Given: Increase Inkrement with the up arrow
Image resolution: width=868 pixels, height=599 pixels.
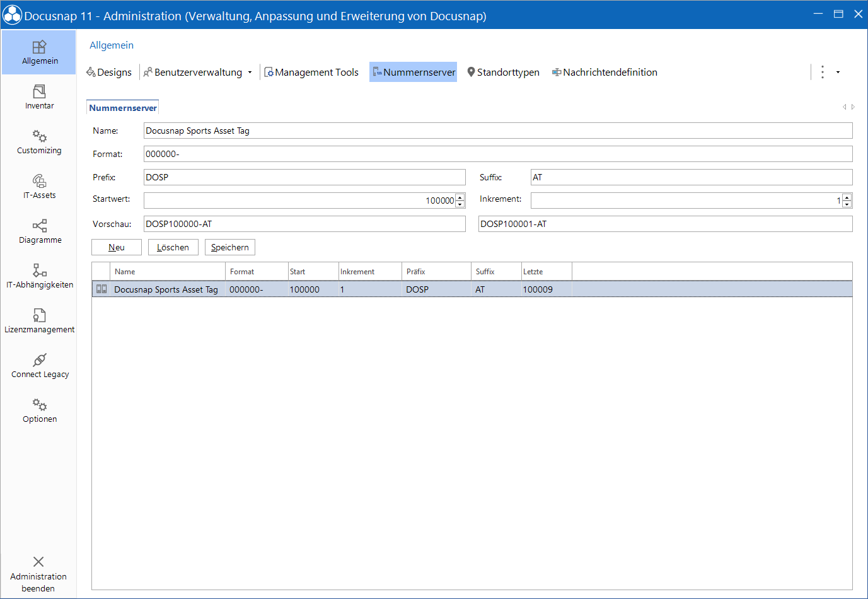Looking at the screenshot, I should pos(847,197).
